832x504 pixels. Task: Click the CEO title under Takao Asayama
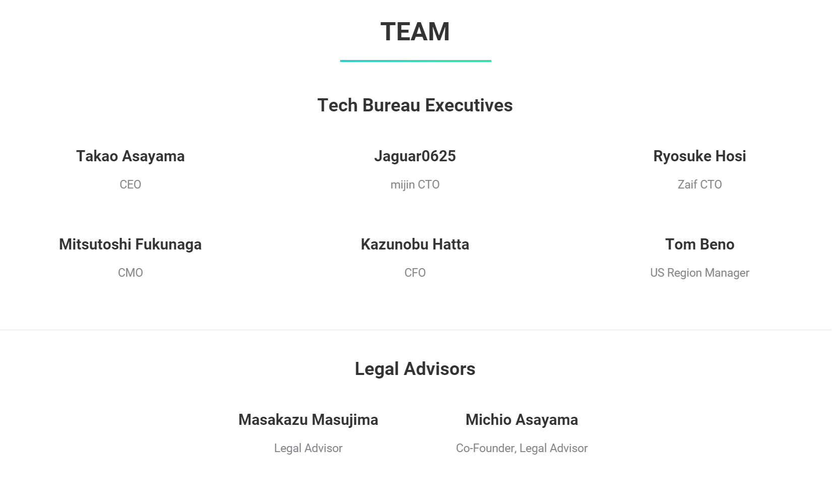(131, 184)
